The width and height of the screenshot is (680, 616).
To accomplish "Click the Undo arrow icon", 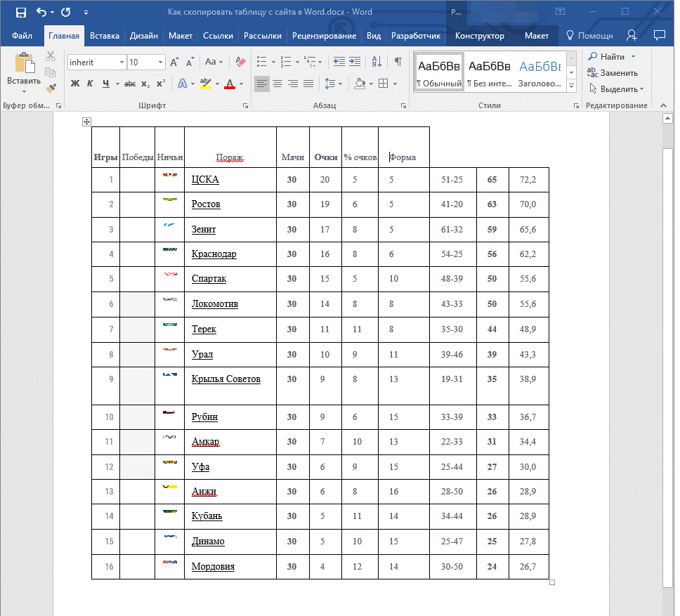I will (41, 12).
